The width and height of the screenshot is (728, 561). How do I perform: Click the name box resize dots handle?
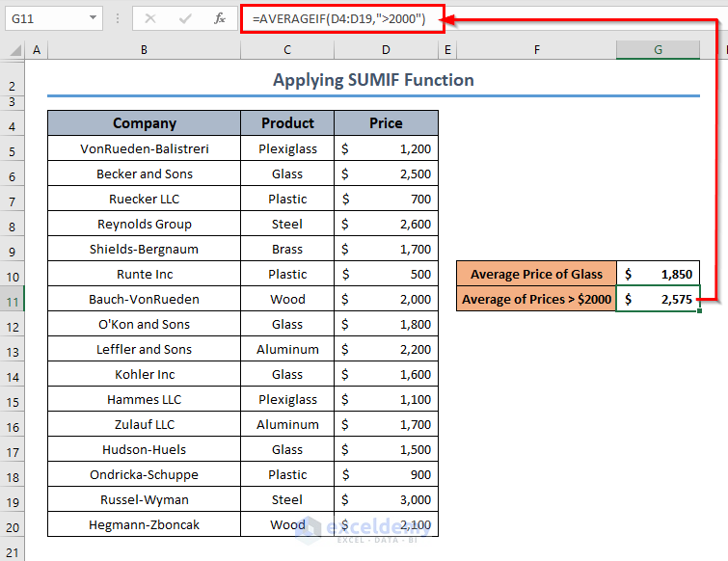116,18
